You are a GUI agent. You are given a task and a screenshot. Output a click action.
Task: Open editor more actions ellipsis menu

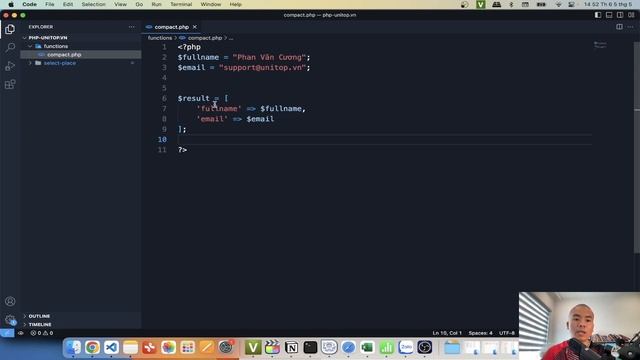pos(630,27)
